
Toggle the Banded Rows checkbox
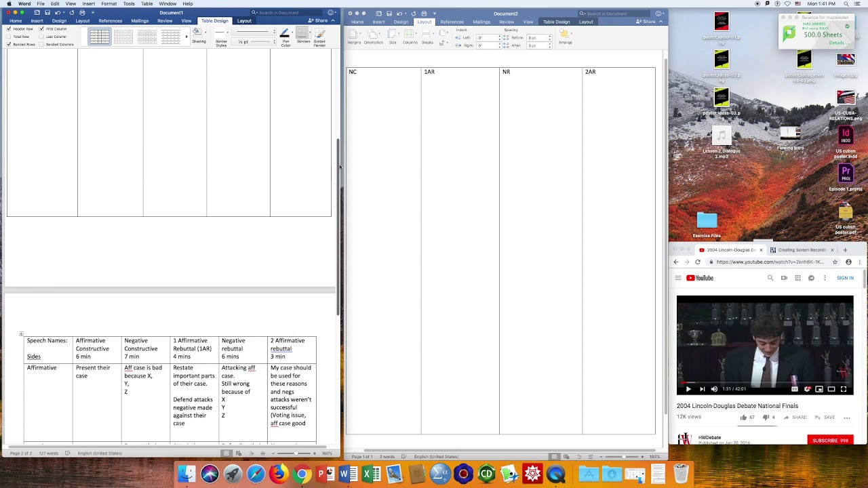(x=9, y=45)
